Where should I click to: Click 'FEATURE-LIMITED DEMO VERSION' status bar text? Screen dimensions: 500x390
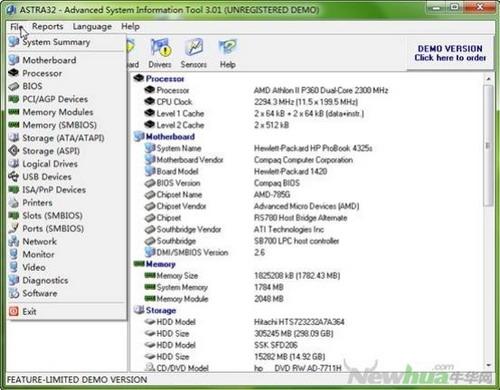click(77, 380)
